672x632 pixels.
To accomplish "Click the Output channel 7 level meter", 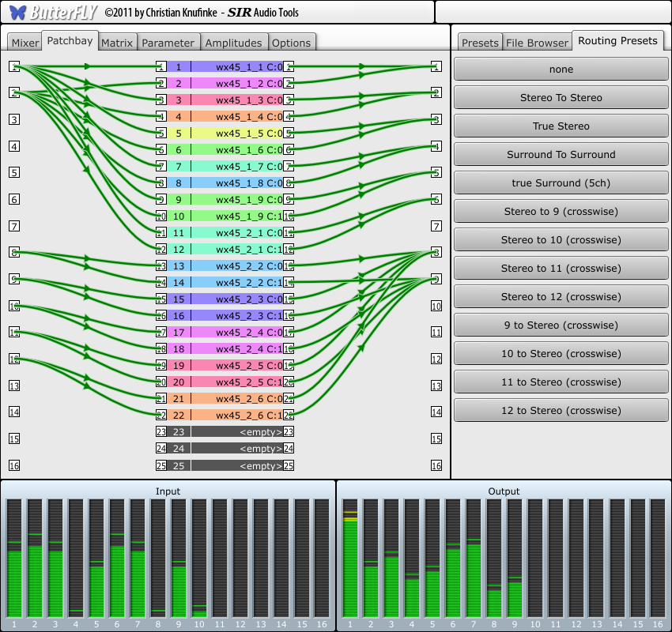I will [x=474, y=559].
